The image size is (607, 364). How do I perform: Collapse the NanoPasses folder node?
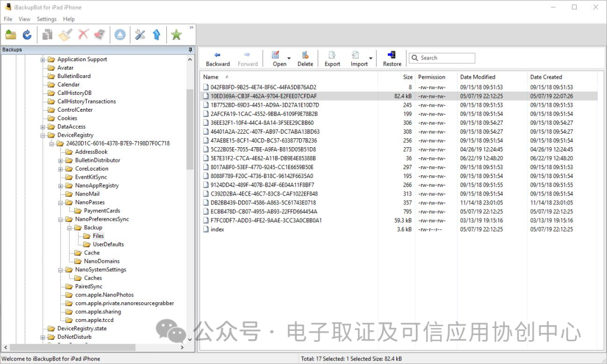(x=60, y=203)
